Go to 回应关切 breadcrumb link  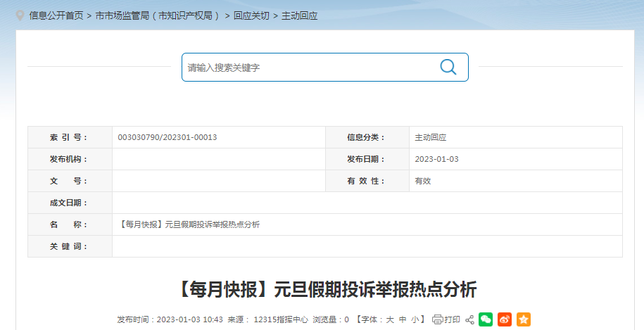pyautogui.click(x=251, y=15)
